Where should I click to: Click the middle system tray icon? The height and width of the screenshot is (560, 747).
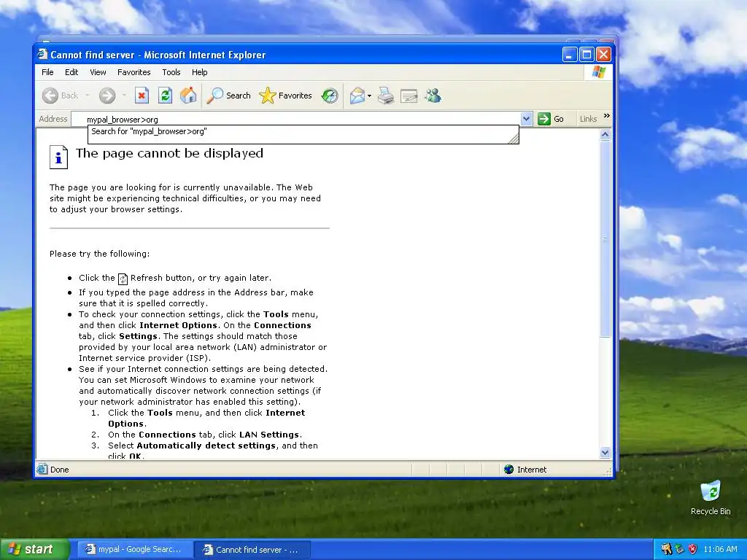(x=679, y=549)
